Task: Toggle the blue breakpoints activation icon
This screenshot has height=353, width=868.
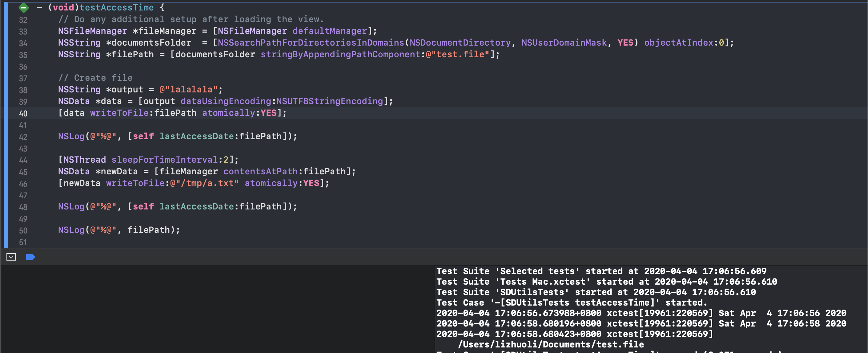Action: click(x=30, y=257)
